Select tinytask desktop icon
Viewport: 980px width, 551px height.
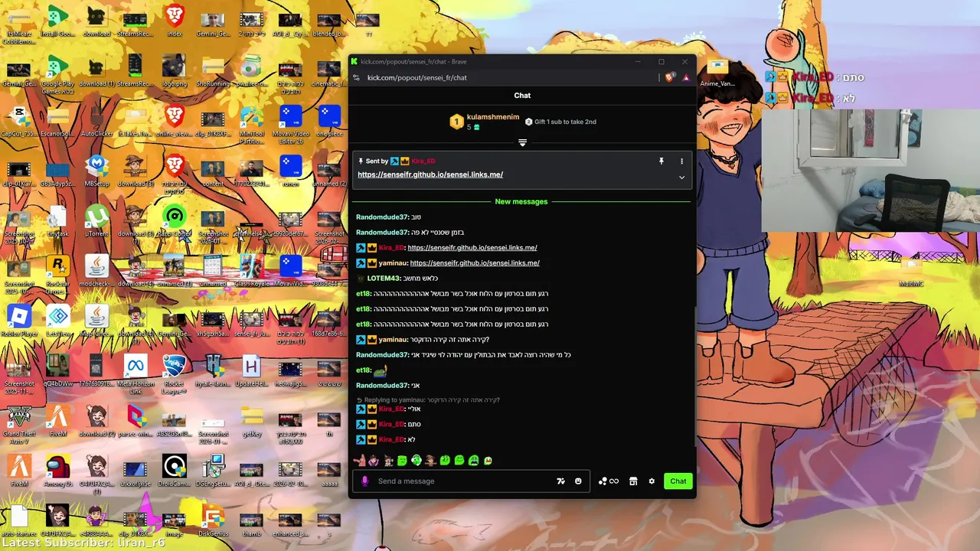click(x=57, y=220)
